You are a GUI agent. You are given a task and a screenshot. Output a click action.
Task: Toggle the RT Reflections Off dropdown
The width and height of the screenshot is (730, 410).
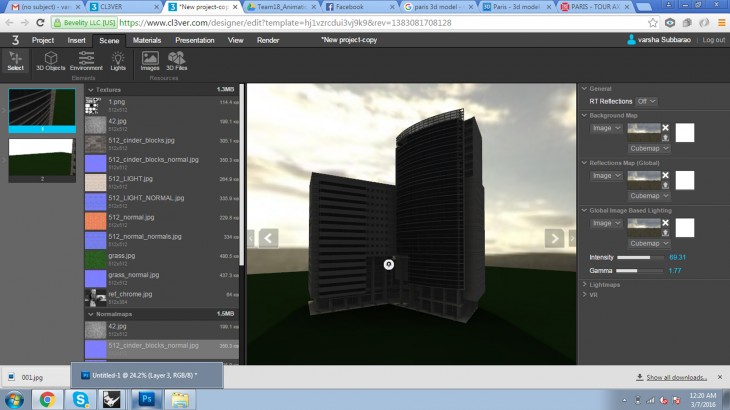pos(646,101)
